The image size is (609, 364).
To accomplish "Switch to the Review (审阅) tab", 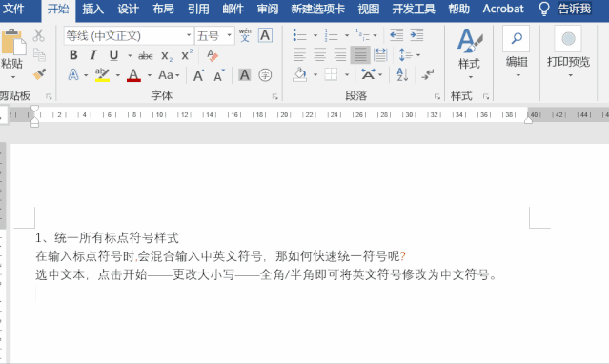I will (268, 9).
